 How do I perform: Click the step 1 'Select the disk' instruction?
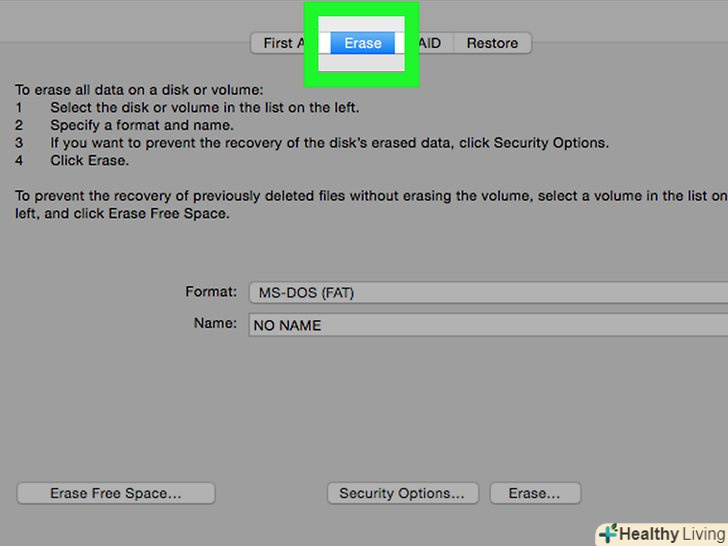pos(204,108)
